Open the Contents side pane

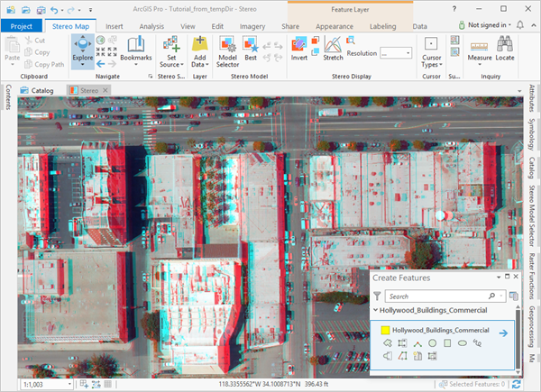click(8, 97)
